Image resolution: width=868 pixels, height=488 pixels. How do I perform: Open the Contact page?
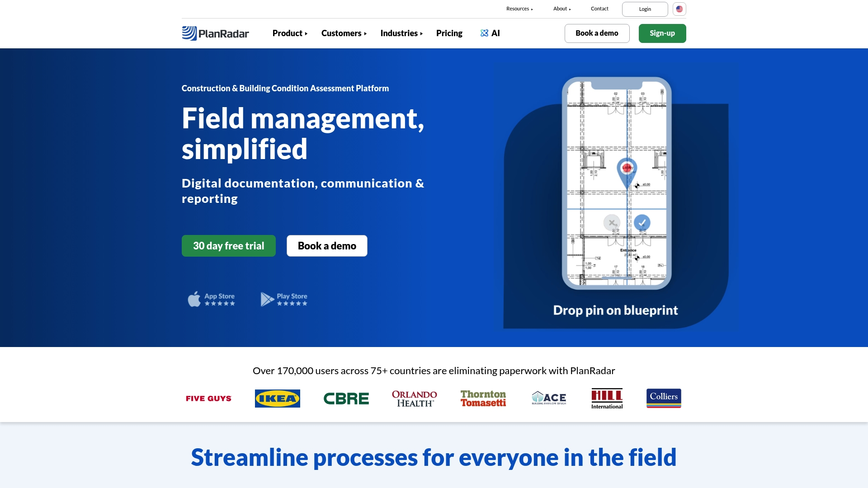(599, 9)
